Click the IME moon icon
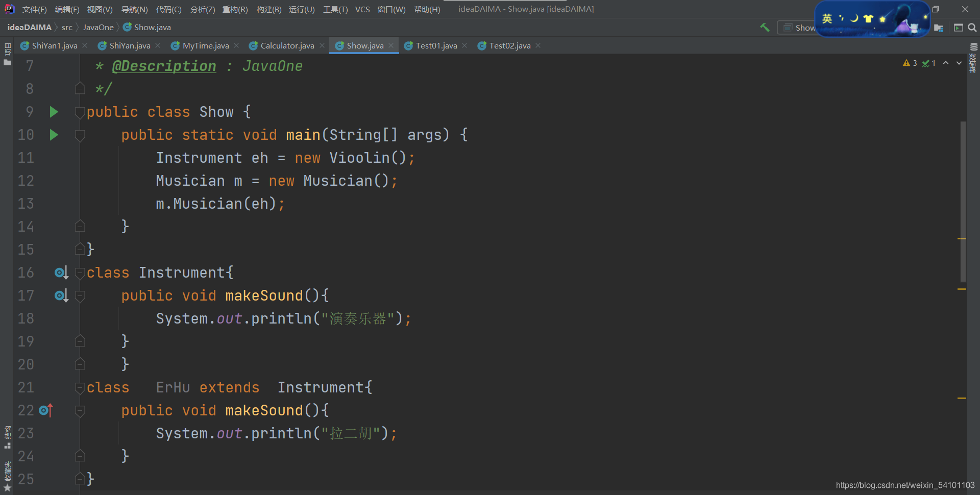Viewport: 980px width, 495px height. tap(854, 18)
